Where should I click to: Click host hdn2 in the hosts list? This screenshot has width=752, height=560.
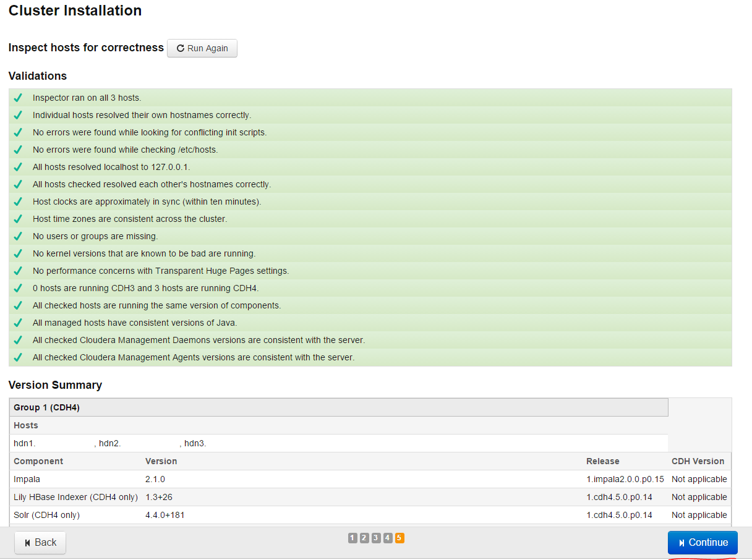[110, 443]
